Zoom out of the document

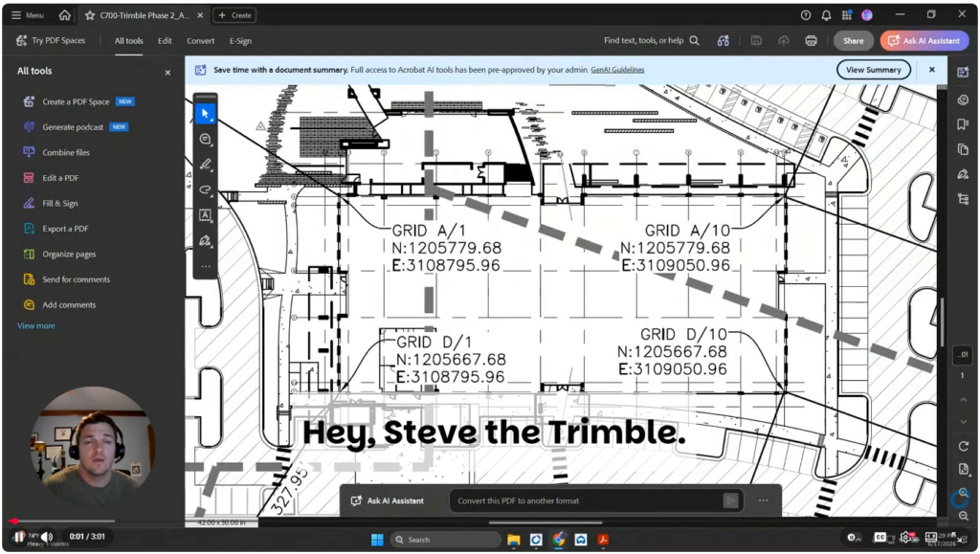click(x=963, y=516)
